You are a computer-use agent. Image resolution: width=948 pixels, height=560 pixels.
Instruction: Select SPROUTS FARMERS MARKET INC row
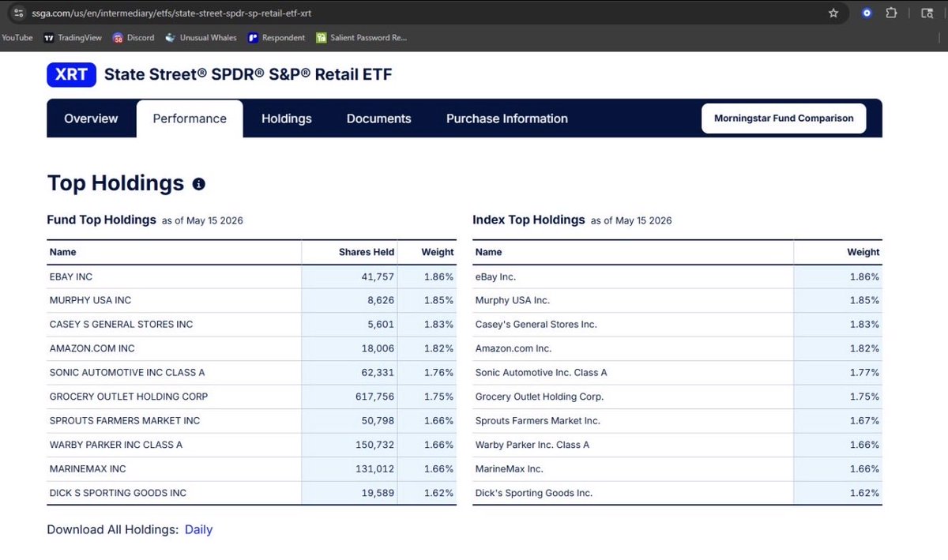[x=251, y=421]
